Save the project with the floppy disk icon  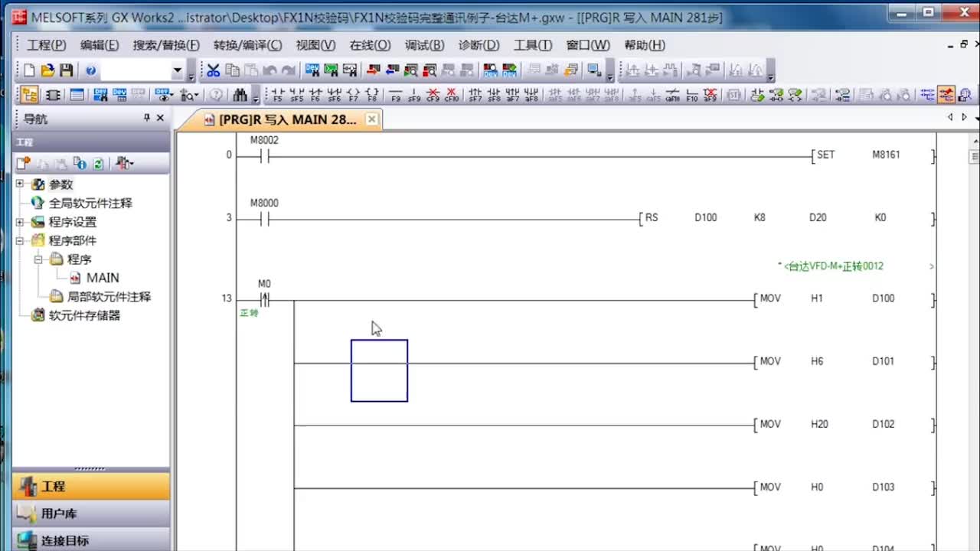point(67,70)
